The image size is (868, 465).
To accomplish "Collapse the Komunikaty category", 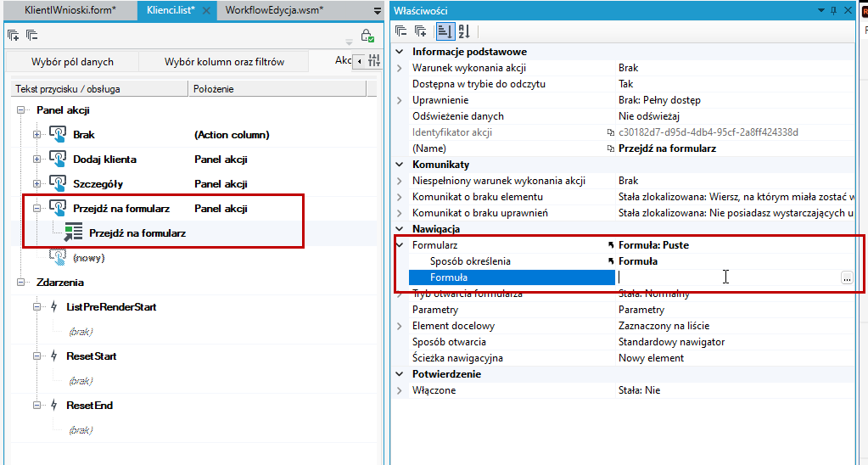I will tap(400, 165).
